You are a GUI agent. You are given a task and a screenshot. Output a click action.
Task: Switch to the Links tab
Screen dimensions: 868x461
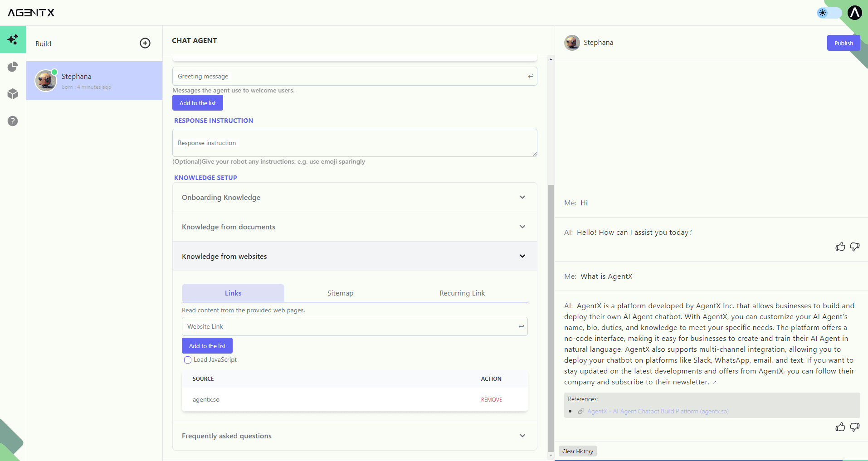233,293
